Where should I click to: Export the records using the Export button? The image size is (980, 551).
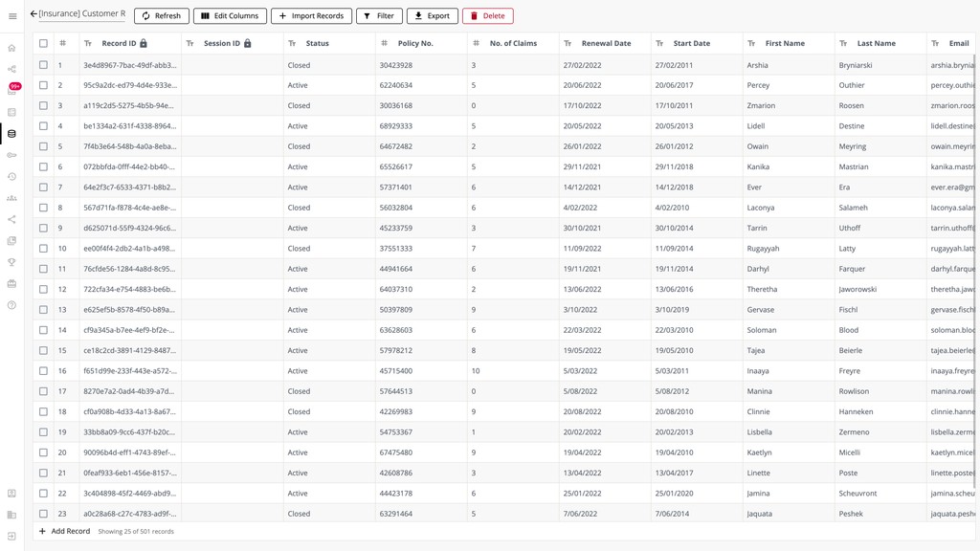coord(433,15)
